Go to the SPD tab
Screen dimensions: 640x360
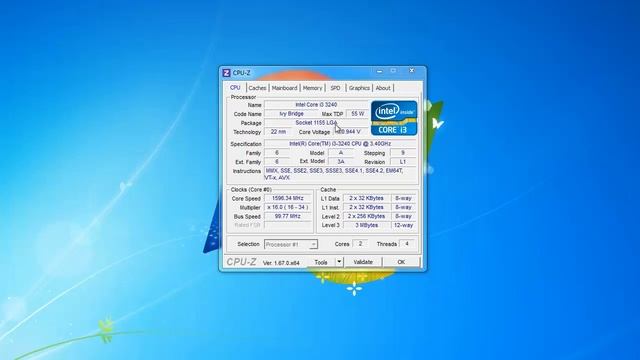click(x=335, y=88)
